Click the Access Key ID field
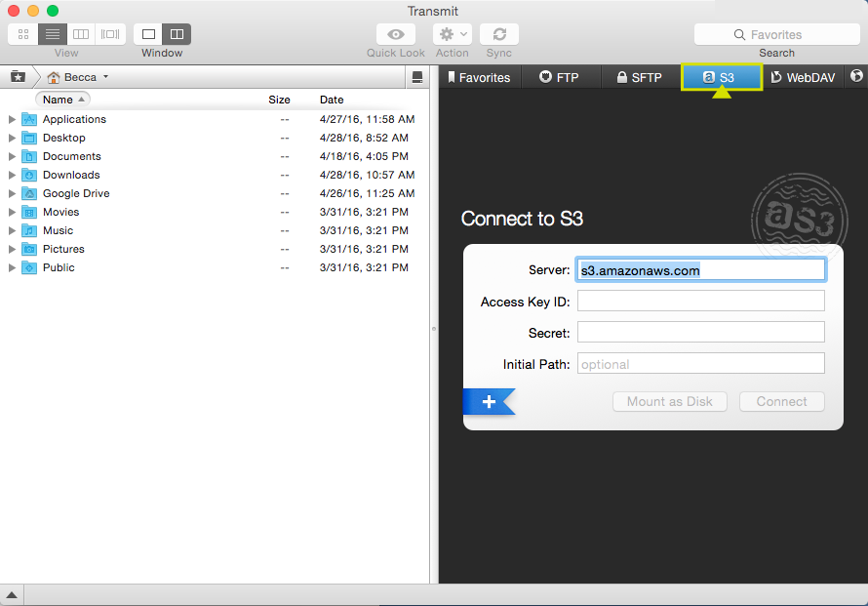 (701, 302)
